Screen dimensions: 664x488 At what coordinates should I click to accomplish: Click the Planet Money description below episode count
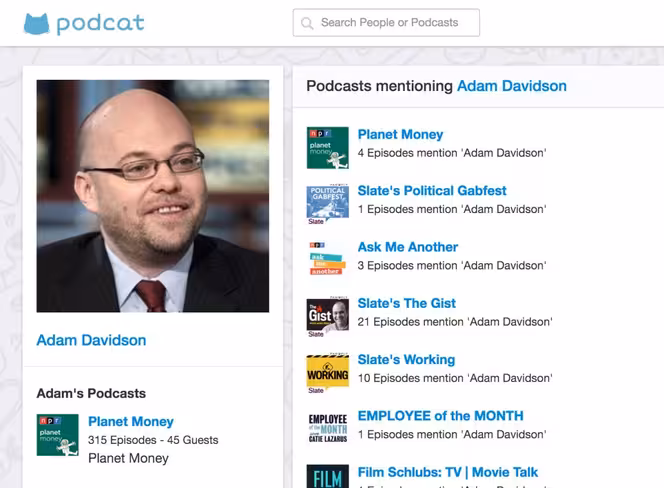128,458
